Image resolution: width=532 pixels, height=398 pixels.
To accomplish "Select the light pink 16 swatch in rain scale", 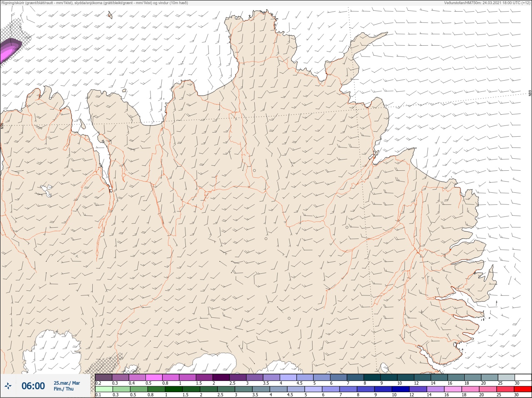I will click(x=454, y=389).
